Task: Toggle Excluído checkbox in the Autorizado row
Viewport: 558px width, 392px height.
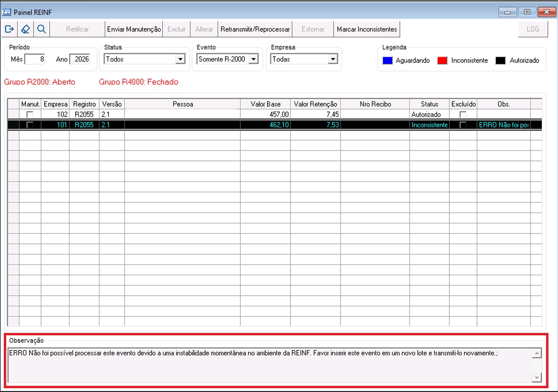Action: pyautogui.click(x=463, y=115)
